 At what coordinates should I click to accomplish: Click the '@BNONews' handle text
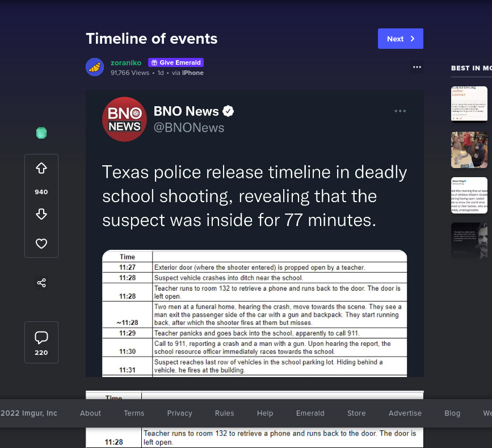click(x=189, y=128)
